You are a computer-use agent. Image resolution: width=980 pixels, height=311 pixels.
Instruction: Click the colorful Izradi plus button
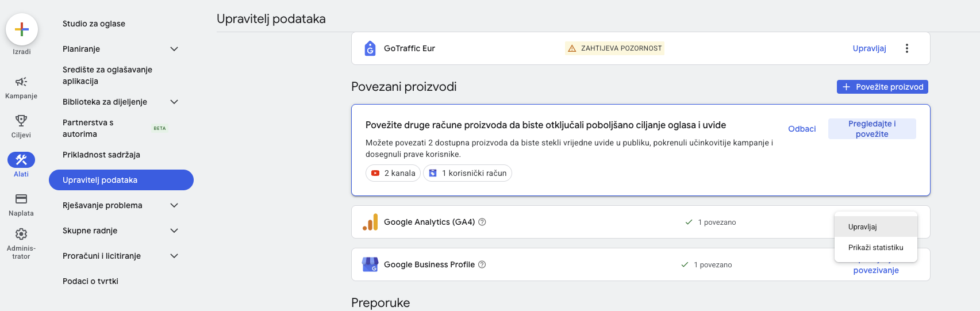22,29
